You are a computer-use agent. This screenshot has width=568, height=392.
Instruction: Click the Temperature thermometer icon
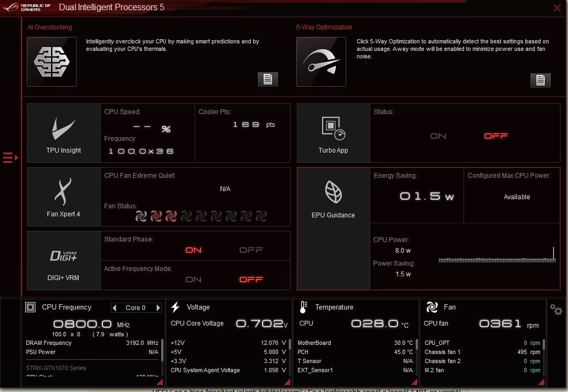pos(303,307)
